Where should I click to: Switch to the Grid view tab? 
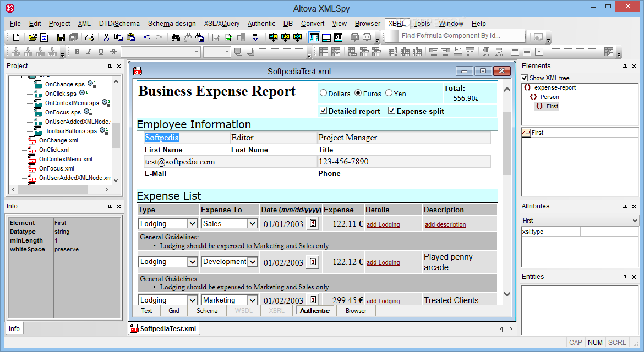click(x=174, y=311)
